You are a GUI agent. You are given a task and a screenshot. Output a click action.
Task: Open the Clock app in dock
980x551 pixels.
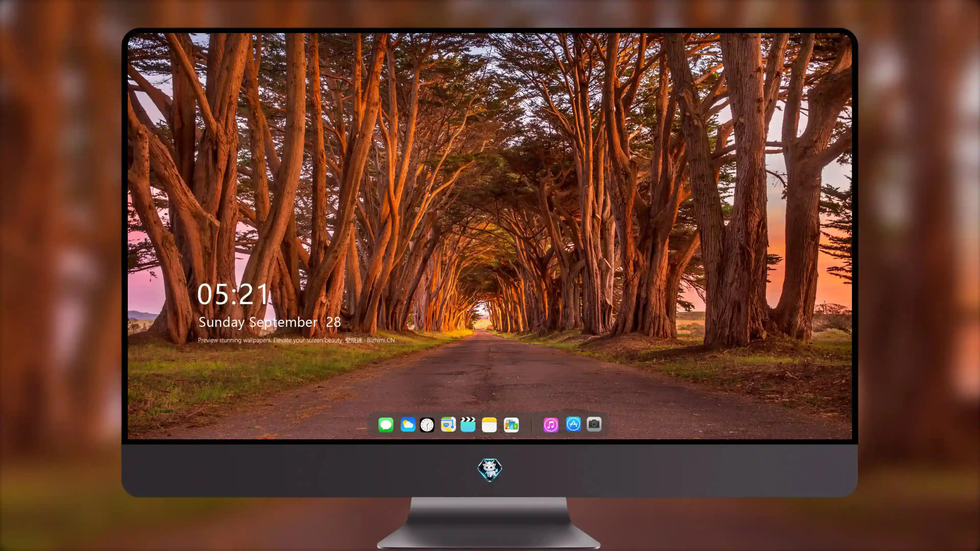pyautogui.click(x=427, y=425)
